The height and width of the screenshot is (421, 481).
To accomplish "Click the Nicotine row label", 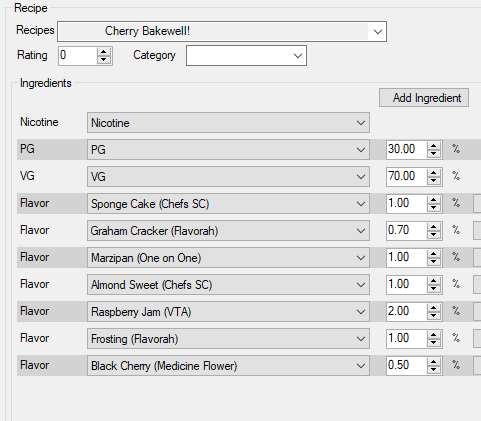I will pos(39,122).
